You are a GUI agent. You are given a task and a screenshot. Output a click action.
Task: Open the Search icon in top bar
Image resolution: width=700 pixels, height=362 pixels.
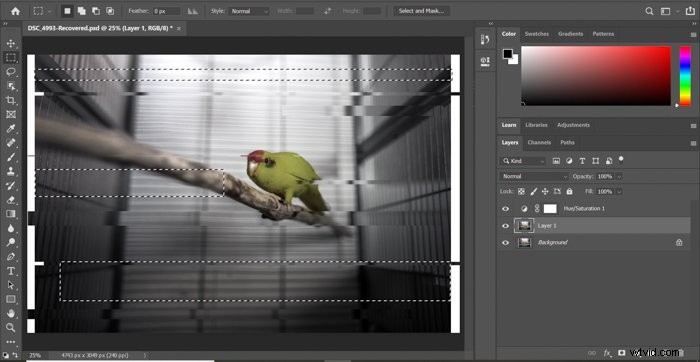pos(650,11)
